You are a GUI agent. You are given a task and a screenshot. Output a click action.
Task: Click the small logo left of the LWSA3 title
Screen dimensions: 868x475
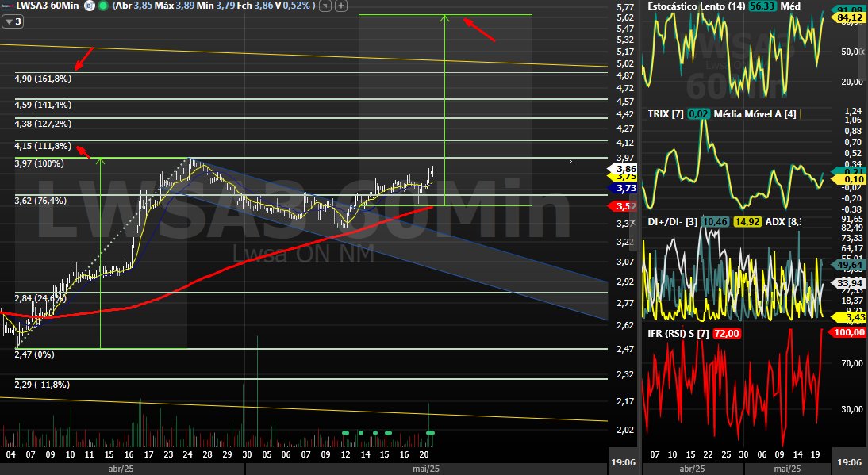tap(7, 6)
